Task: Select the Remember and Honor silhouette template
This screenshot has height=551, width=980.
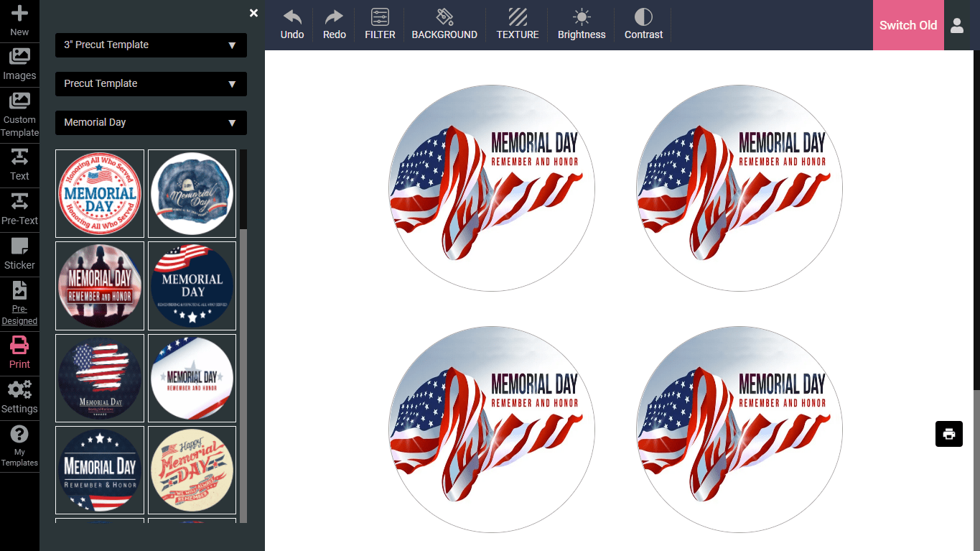Action: click(100, 285)
